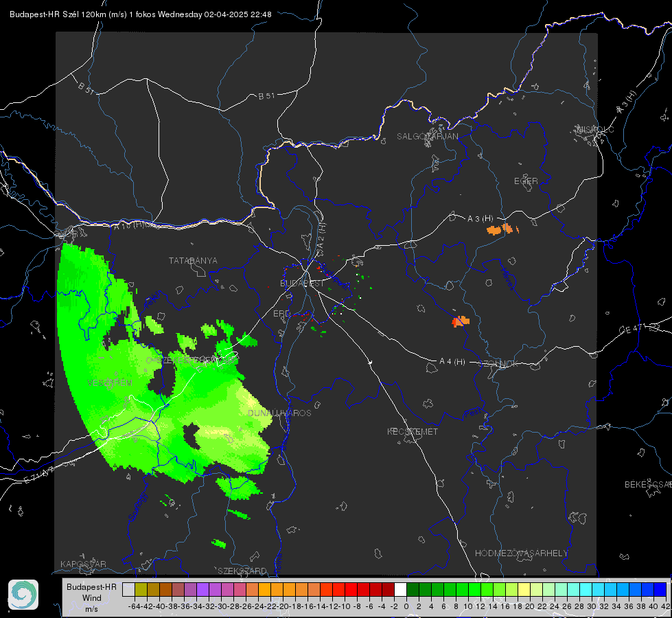Screen dimensions: 672x618
Task: Pick the olive swatch above -64
Action: [x=141, y=590]
